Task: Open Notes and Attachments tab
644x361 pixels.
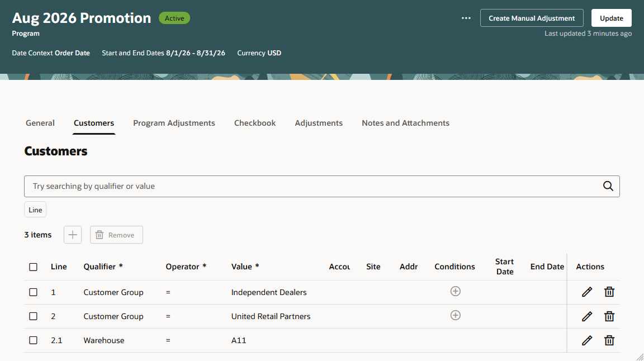Action: pos(405,123)
